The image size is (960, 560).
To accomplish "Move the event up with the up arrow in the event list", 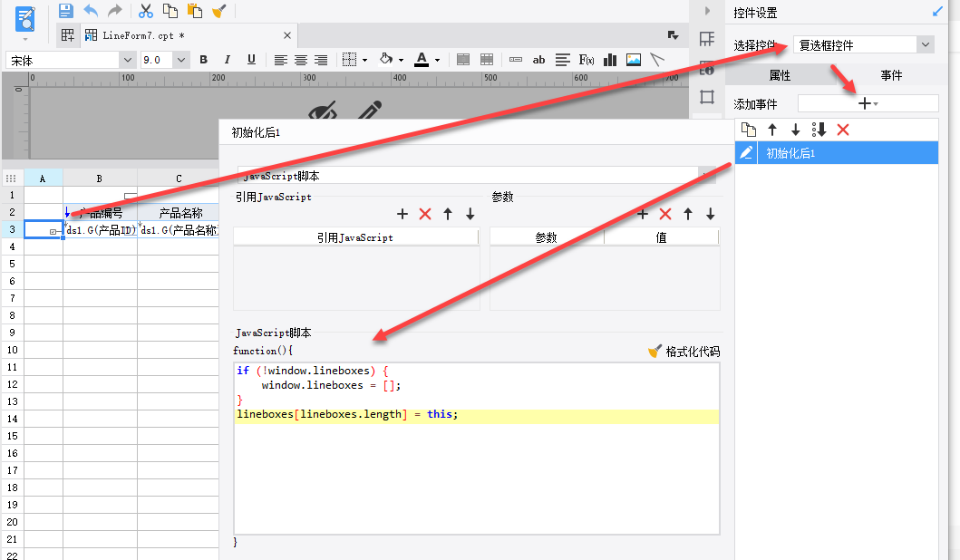I will click(772, 130).
